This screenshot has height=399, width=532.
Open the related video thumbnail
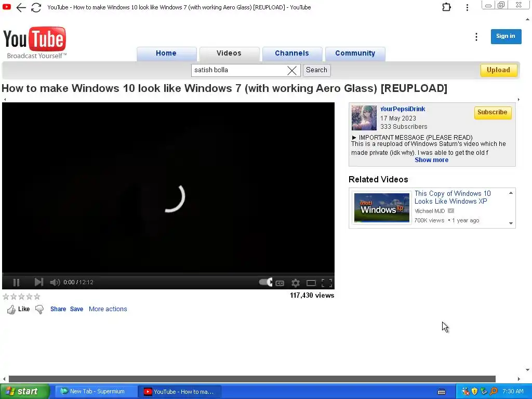[382, 208]
